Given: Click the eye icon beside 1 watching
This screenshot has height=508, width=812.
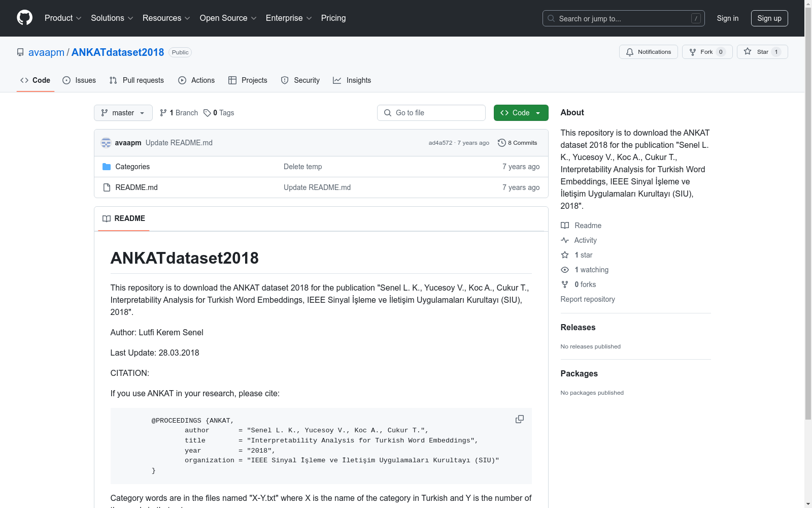Looking at the screenshot, I should pos(565,270).
